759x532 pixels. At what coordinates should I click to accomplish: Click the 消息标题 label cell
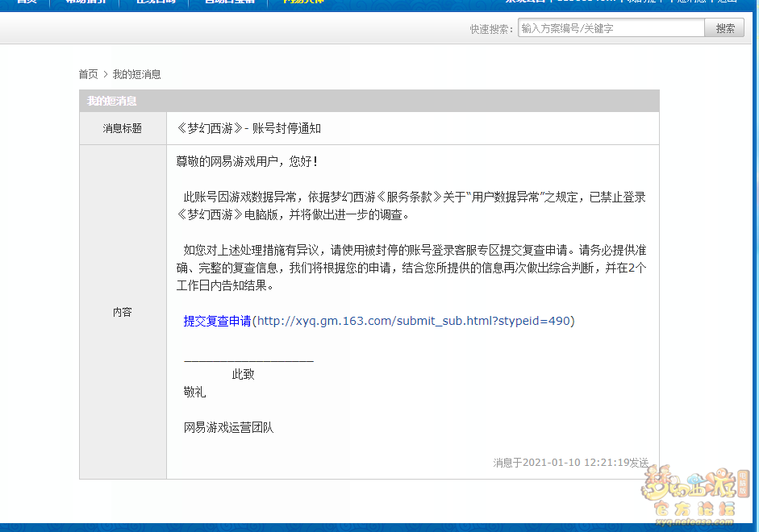coord(123,128)
